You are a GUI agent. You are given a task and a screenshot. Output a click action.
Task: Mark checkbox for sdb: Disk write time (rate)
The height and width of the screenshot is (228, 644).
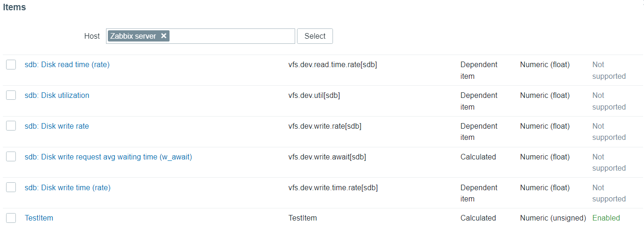[11, 188]
